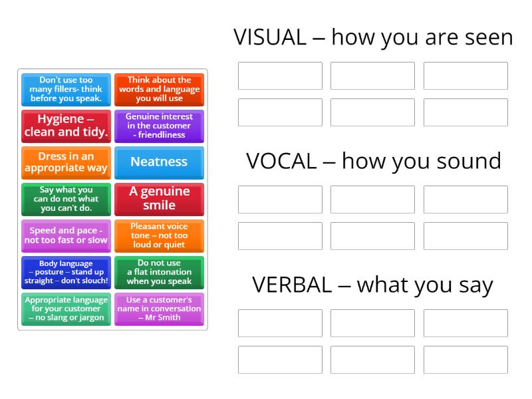Click bottom-right empty slot under VERBAL

point(465,360)
